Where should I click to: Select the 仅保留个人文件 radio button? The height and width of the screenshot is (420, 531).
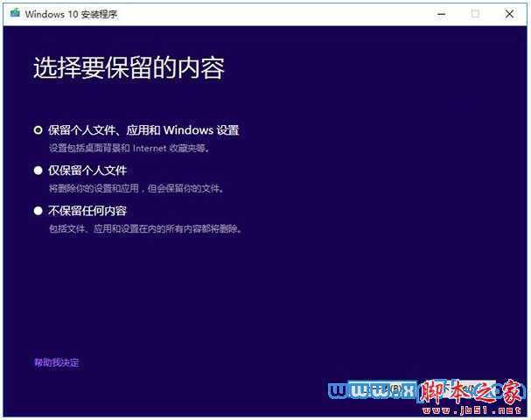38,171
